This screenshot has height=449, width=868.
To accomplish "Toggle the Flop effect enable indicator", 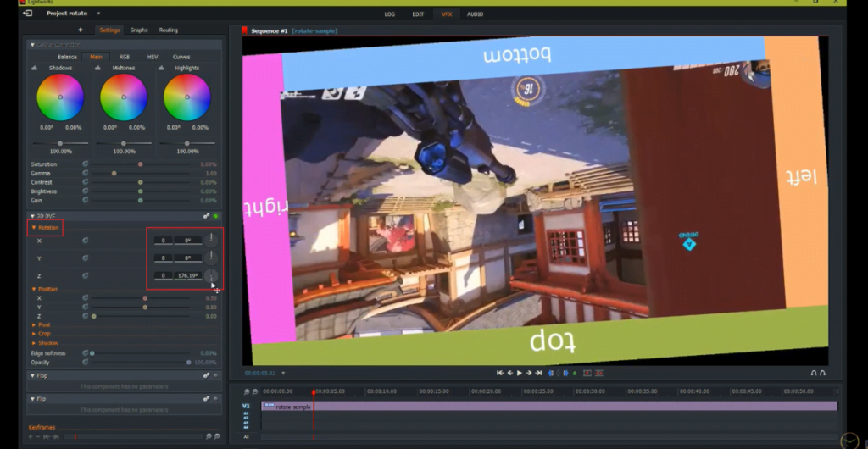I will [216, 375].
